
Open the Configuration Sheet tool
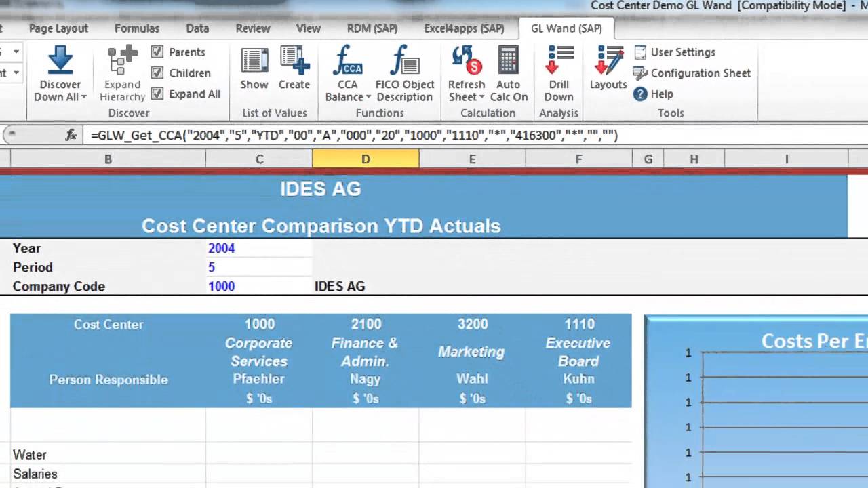point(692,73)
